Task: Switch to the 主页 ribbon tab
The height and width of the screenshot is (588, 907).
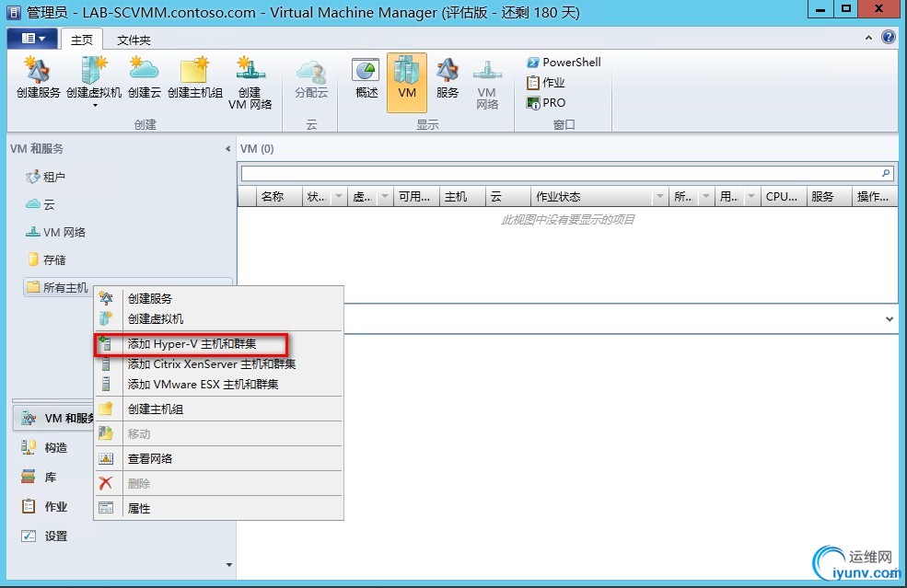Action: [x=82, y=40]
